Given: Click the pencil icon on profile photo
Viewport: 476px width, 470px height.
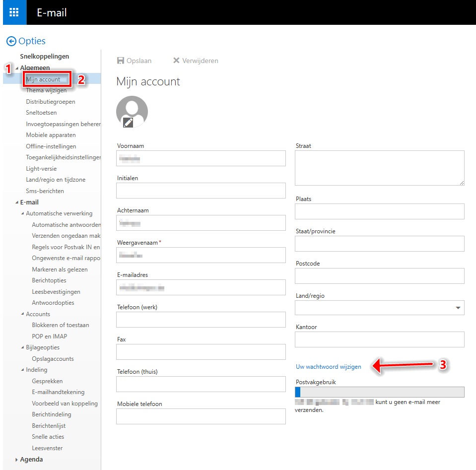Looking at the screenshot, I should pos(128,122).
